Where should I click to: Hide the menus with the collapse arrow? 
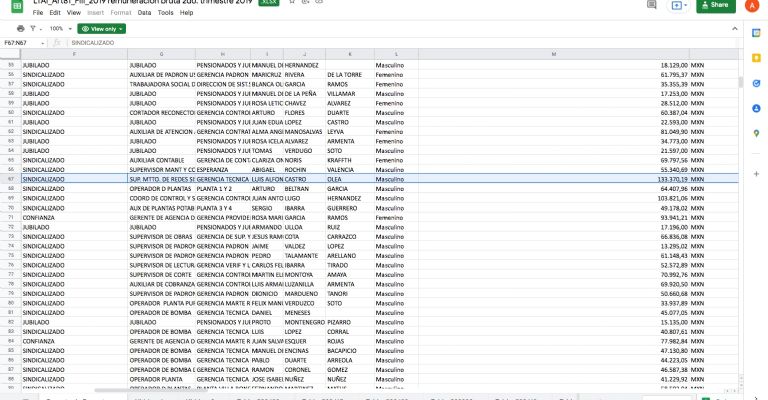point(735,28)
